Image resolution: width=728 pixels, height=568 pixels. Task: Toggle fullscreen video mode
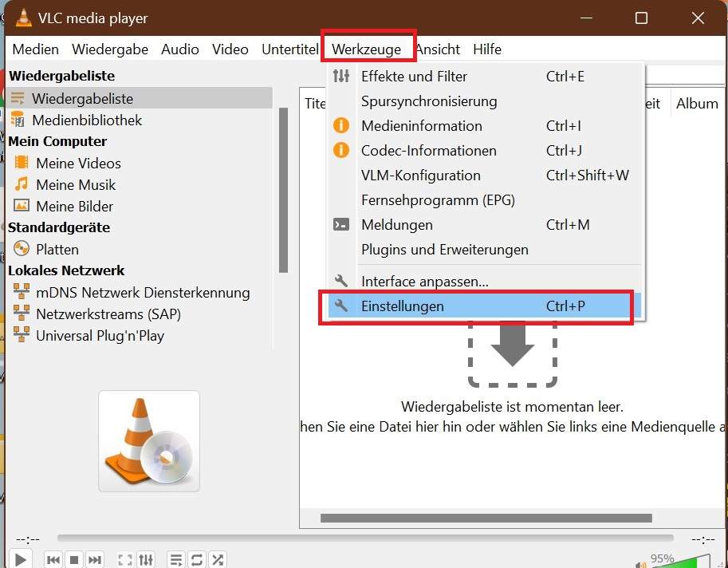click(125, 560)
